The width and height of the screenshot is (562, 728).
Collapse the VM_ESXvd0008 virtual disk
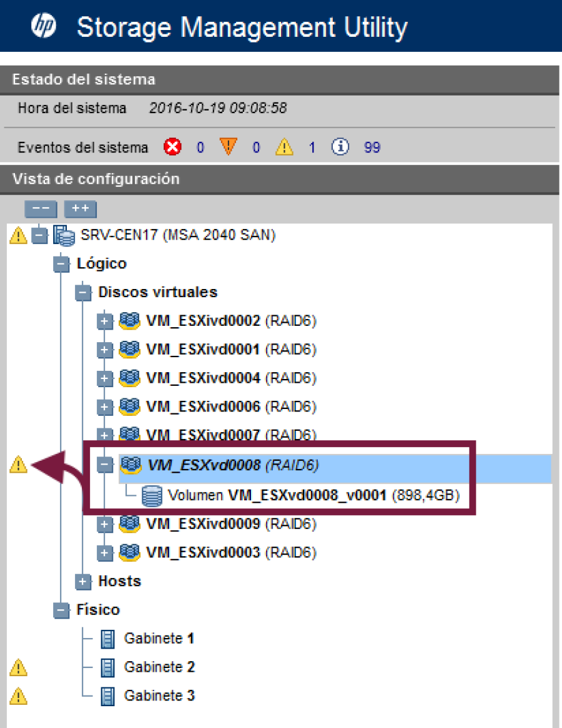point(104,465)
